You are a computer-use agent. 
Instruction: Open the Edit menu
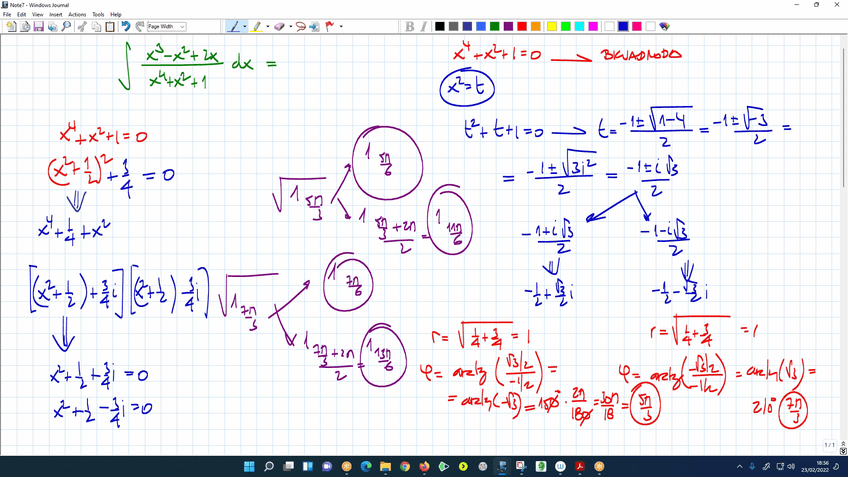[22, 15]
